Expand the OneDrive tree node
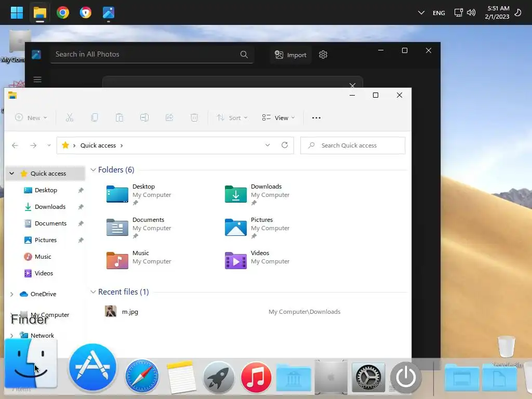Screen dimensions: 532x399 click(11, 294)
